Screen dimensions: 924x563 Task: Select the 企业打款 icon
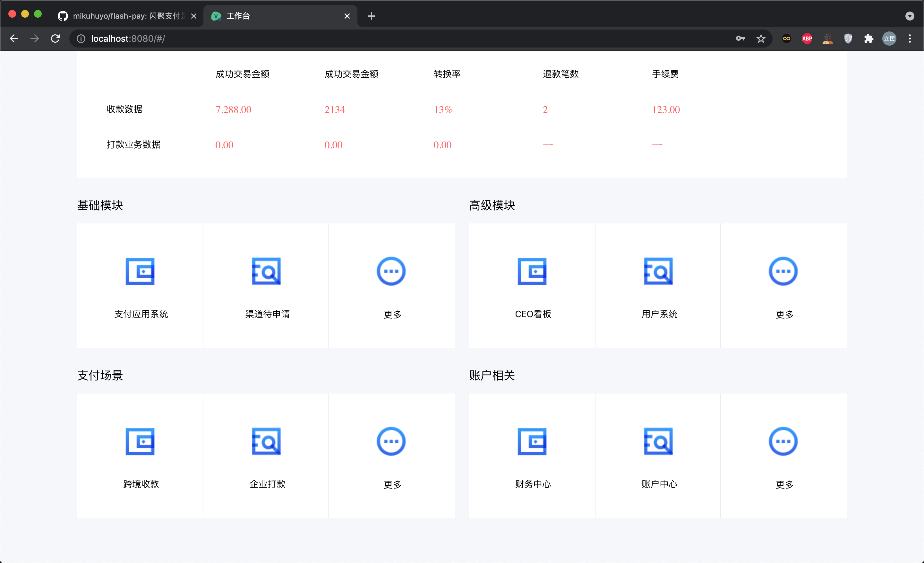tap(266, 441)
